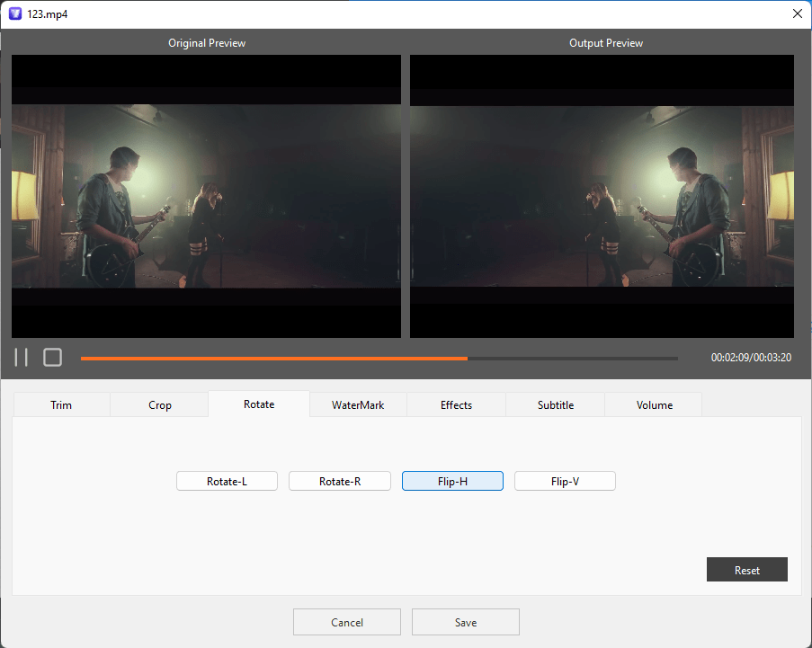Open the Trim tab
The image size is (812, 648).
point(61,404)
